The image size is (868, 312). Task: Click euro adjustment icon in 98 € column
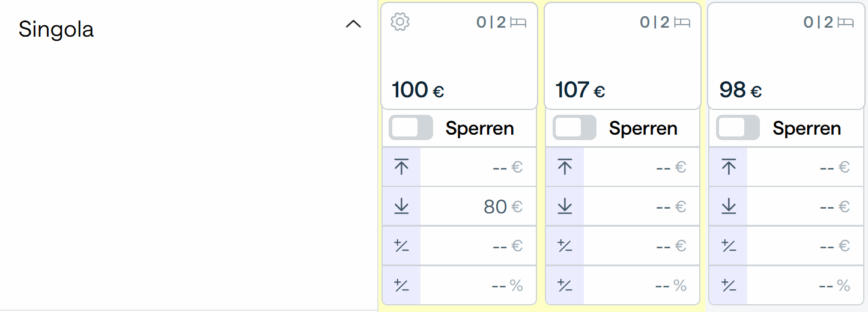(729, 245)
